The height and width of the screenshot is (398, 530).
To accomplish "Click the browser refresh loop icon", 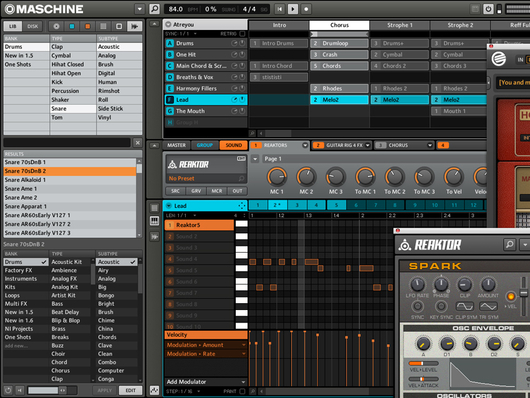I will tap(8, 391).
